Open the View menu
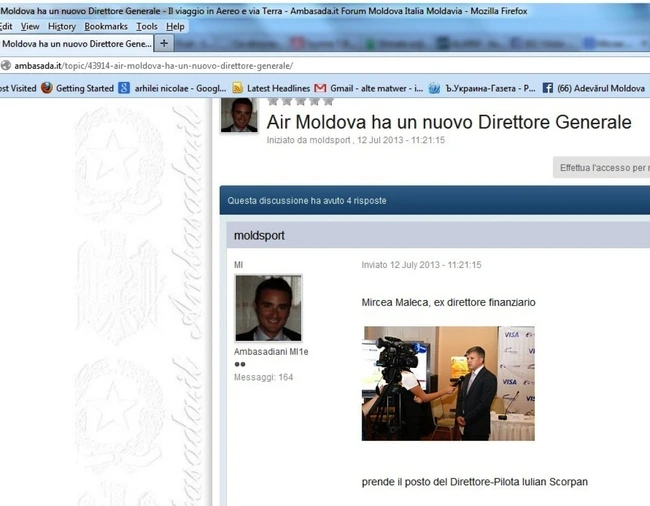 click(30, 26)
